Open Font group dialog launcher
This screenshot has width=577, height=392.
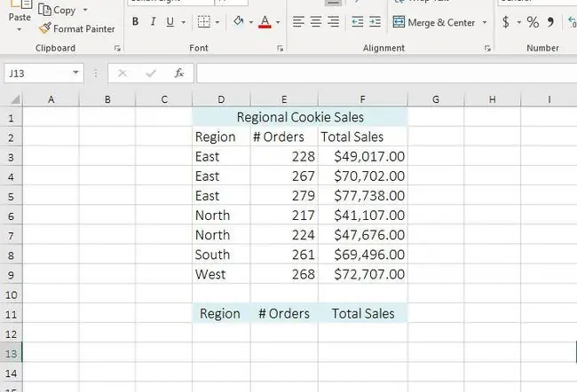[280, 48]
